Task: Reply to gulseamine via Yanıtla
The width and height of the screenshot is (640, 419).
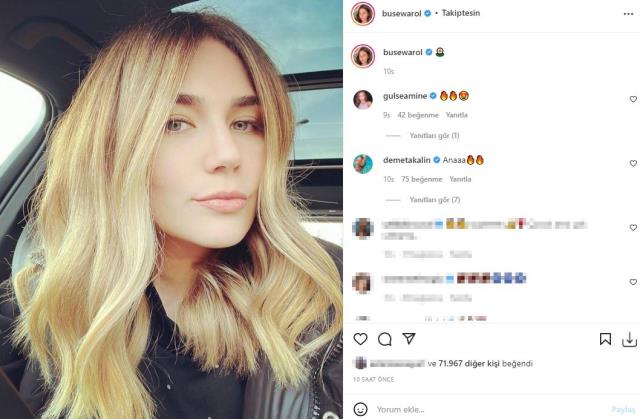Action: pyautogui.click(x=456, y=115)
